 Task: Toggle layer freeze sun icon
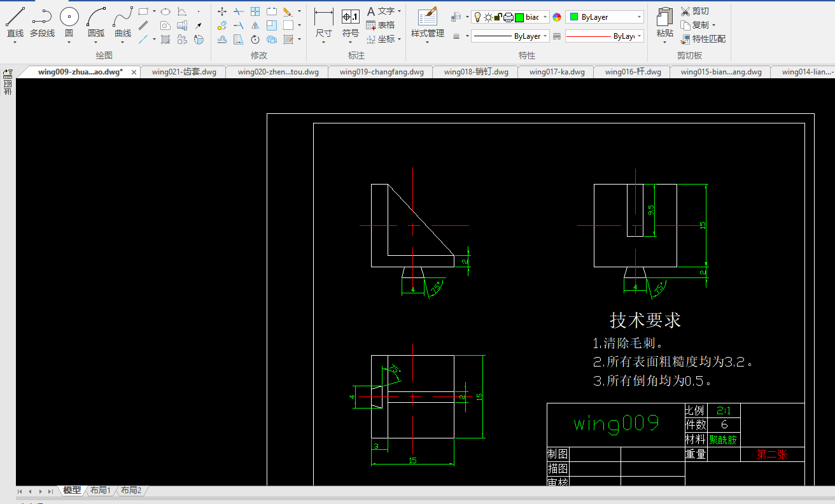pyautogui.click(x=488, y=17)
